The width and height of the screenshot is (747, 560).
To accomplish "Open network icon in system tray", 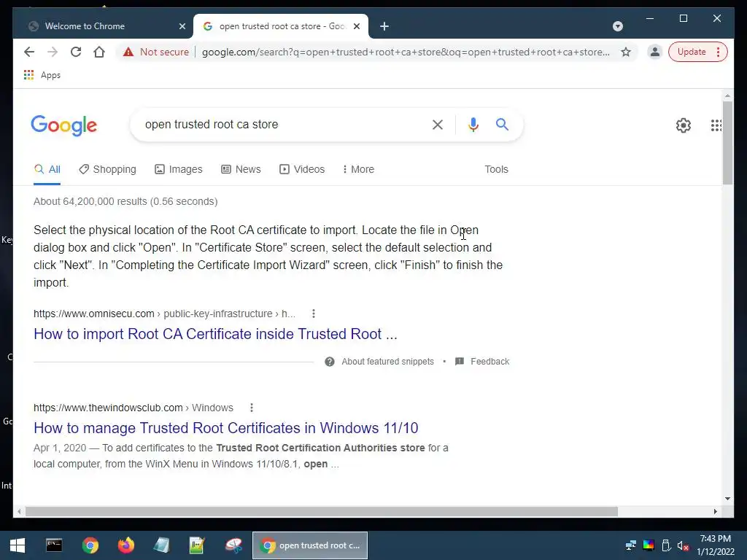I will (631, 545).
